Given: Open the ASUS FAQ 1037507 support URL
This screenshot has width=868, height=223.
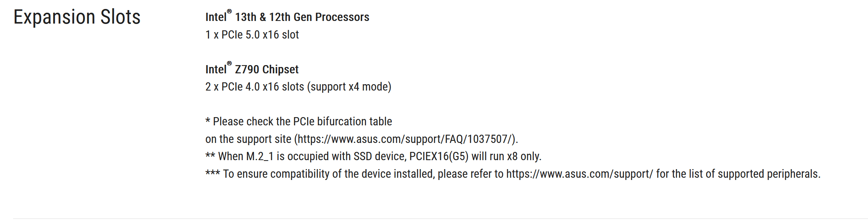Looking at the screenshot, I should pos(405,139).
